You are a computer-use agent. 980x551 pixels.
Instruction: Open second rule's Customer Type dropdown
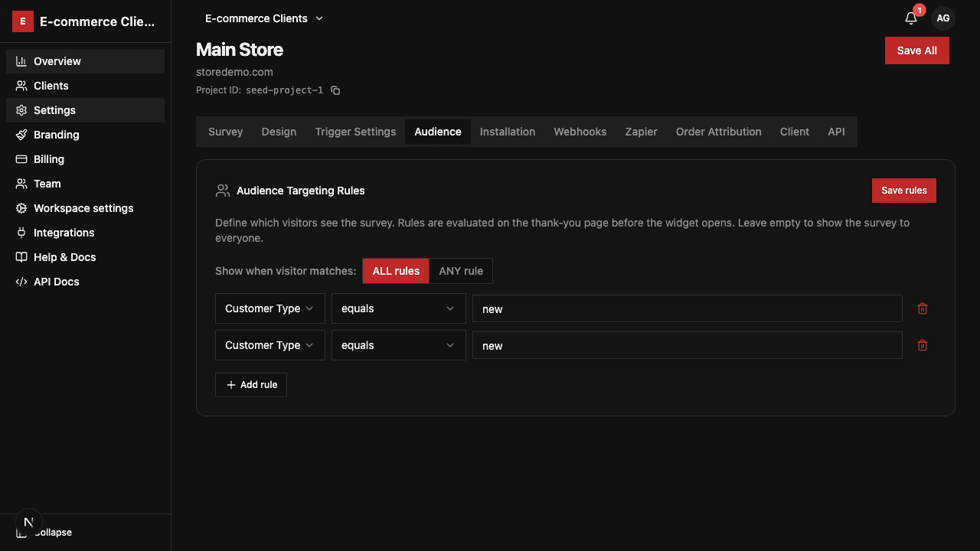[x=270, y=345]
